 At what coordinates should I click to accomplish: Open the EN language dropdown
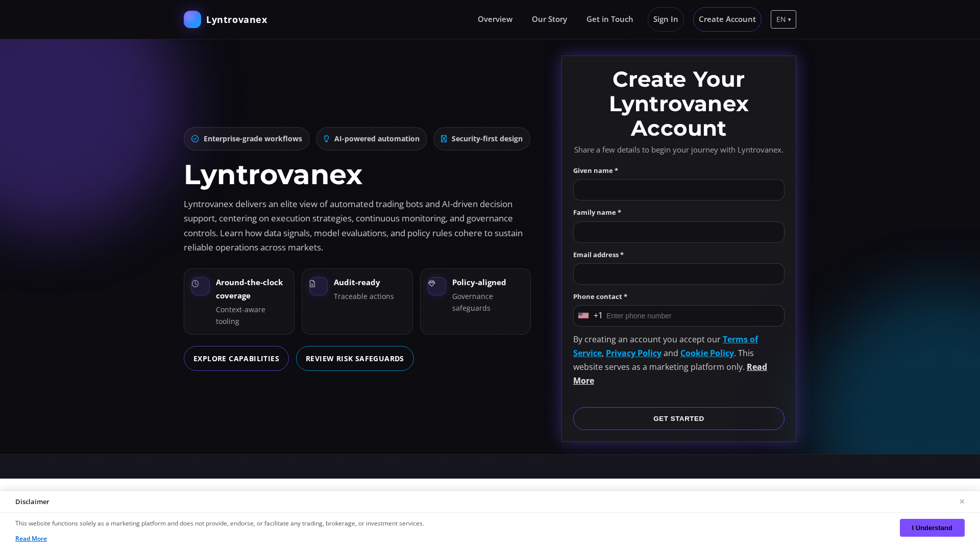(x=783, y=19)
